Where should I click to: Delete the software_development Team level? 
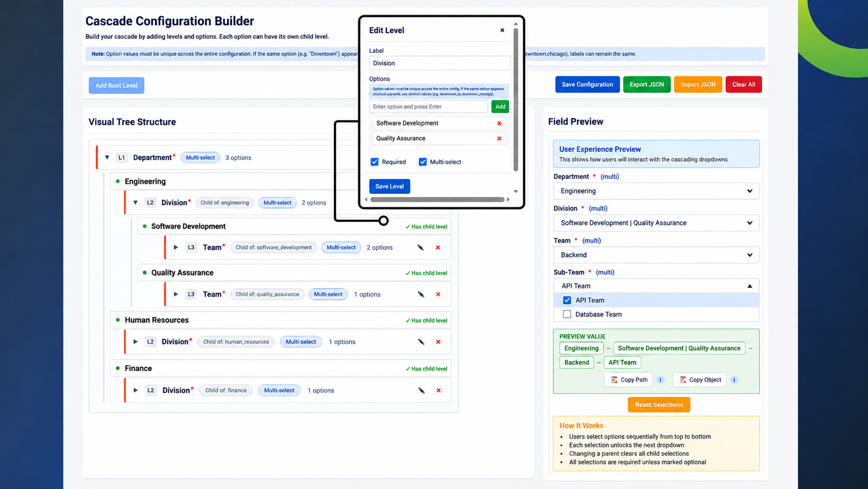(x=438, y=247)
